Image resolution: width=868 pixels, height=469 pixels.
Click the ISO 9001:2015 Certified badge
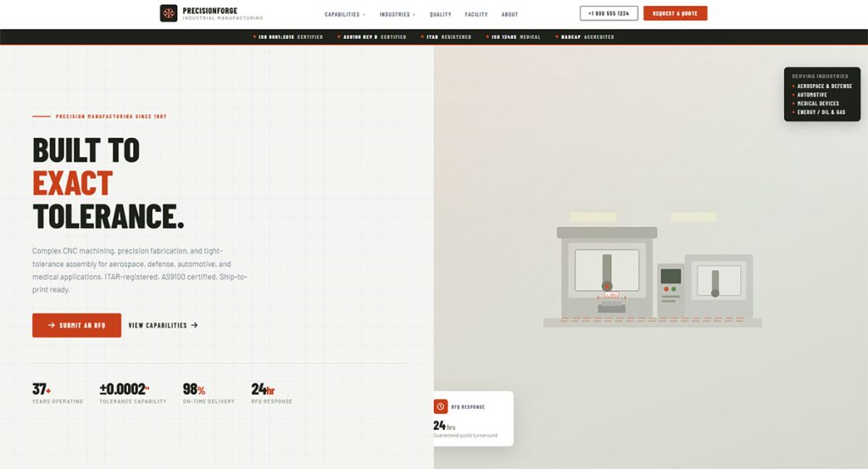tap(288, 37)
